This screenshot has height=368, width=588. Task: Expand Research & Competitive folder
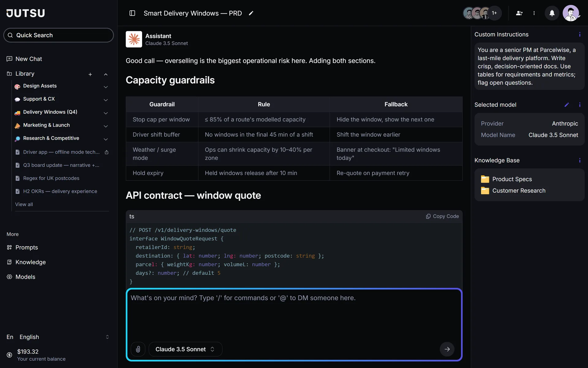(x=106, y=139)
